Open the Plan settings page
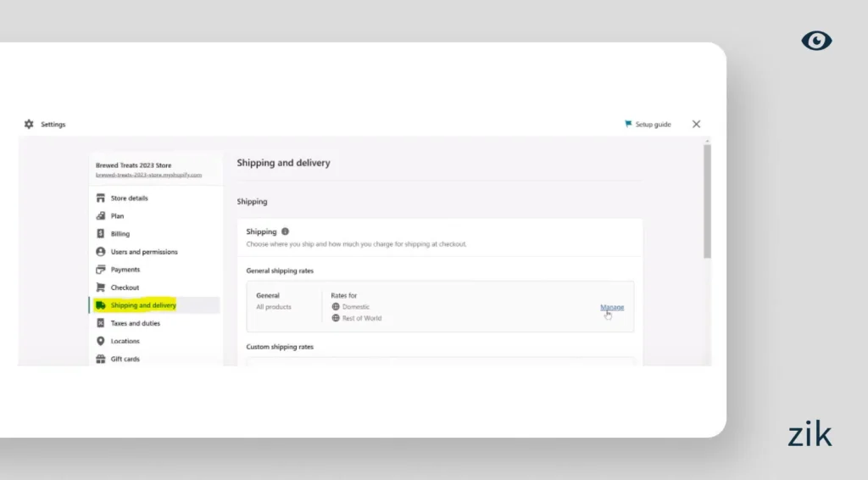868x480 pixels. [x=117, y=216]
